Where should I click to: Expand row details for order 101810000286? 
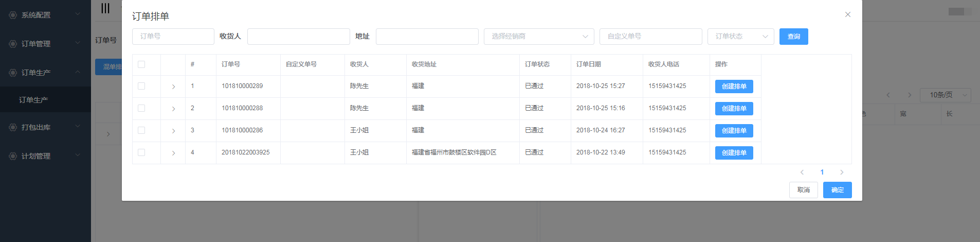click(173, 131)
